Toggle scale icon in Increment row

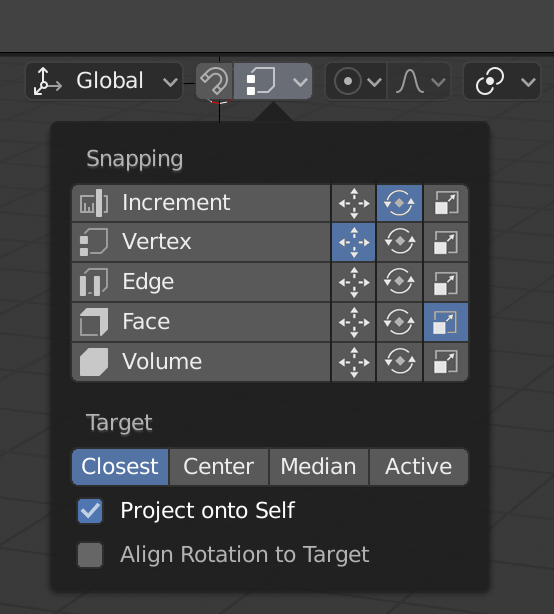pos(446,203)
